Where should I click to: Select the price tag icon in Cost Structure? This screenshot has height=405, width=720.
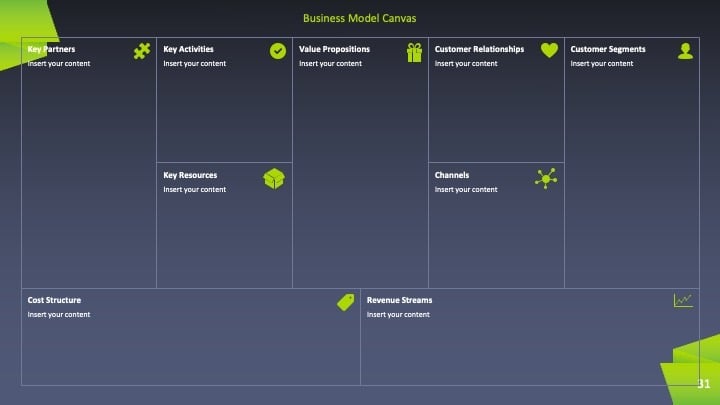[x=346, y=302]
